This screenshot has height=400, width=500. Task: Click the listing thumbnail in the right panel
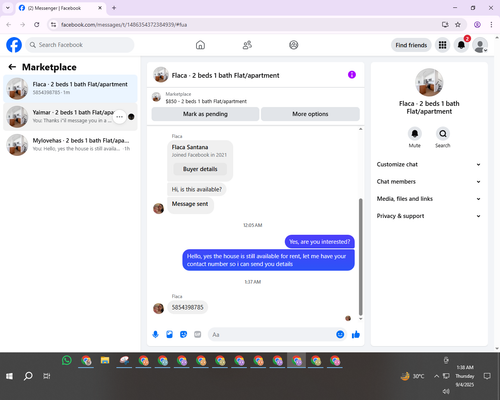coord(429,82)
